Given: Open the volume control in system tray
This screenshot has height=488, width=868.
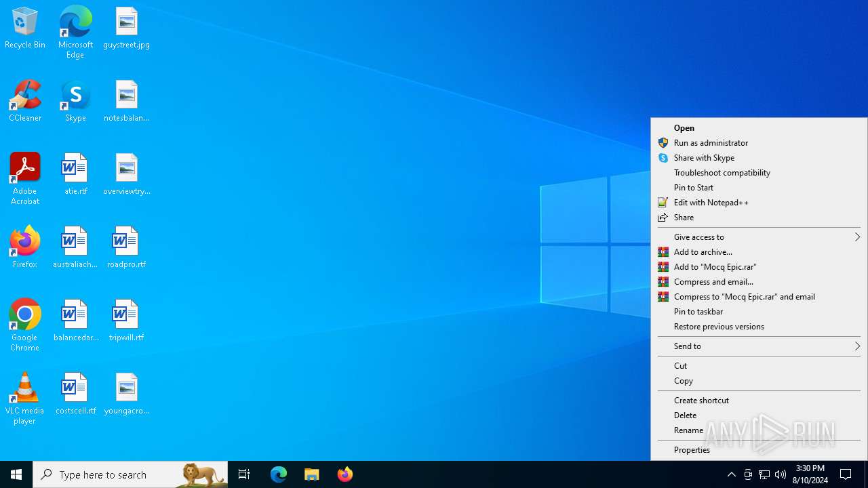Looking at the screenshot, I should point(781,474).
